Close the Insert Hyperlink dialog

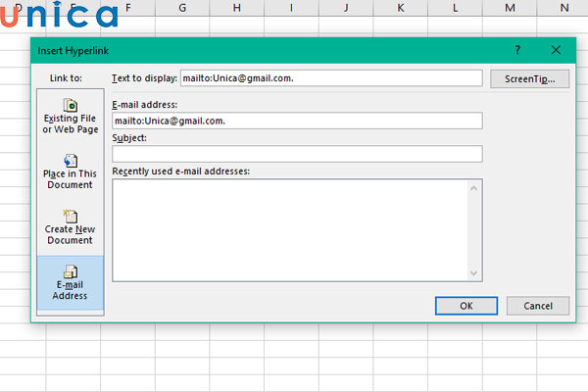tap(556, 50)
